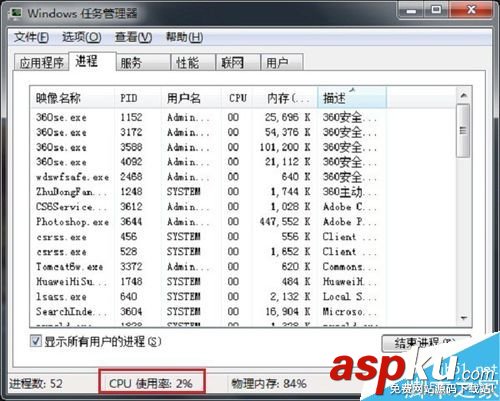This screenshot has height=401, width=500.
Task: Click memory value 447,552 K
Action: coord(285,222)
